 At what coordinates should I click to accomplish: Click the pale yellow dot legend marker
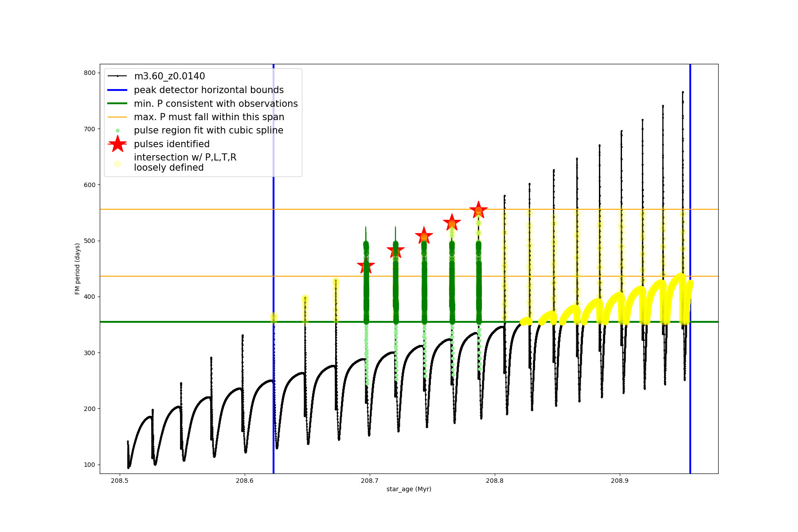117,164
